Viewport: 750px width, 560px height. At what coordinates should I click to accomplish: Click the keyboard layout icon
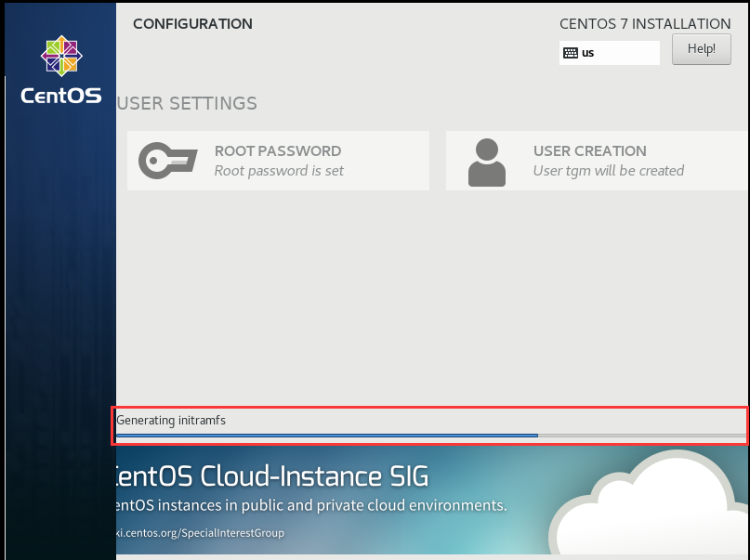pyautogui.click(x=570, y=53)
